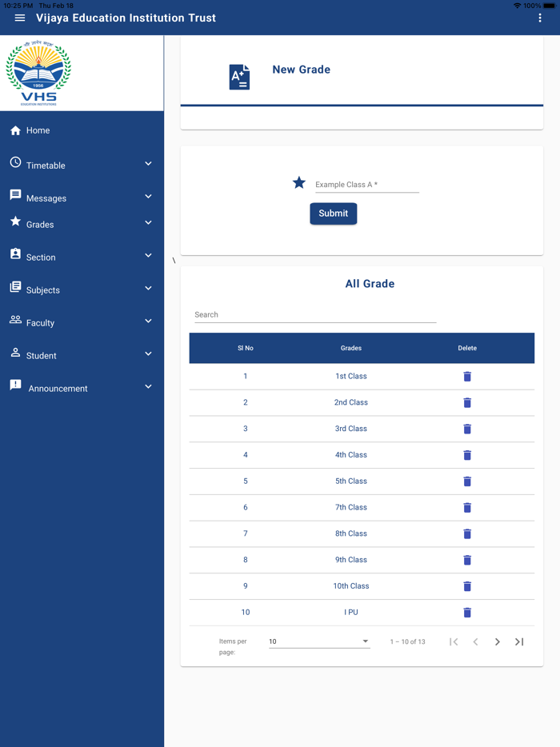The height and width of the screenshot is (747, 560).
Task: Open the items per page dropdown
Action: coord(319,641)
